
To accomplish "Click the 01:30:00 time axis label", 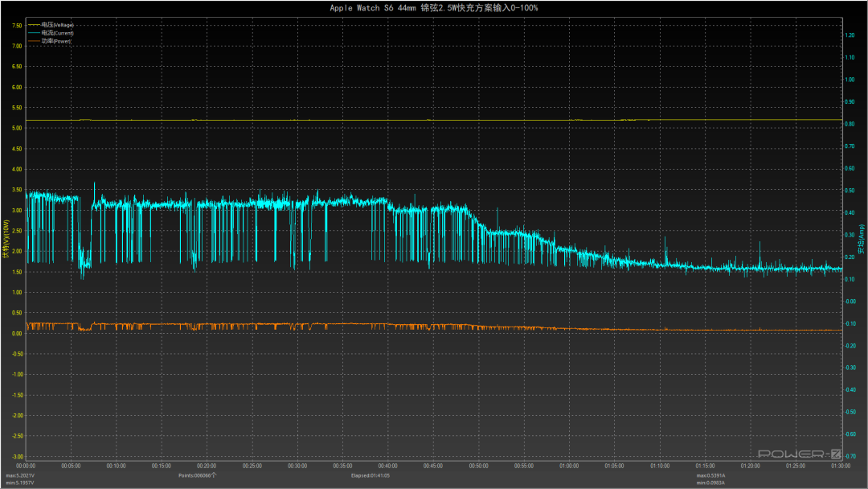I will (x=841, y=466).
